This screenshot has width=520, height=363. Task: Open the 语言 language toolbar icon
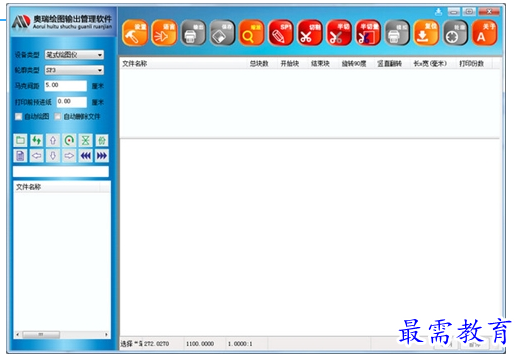click(164, 33)
